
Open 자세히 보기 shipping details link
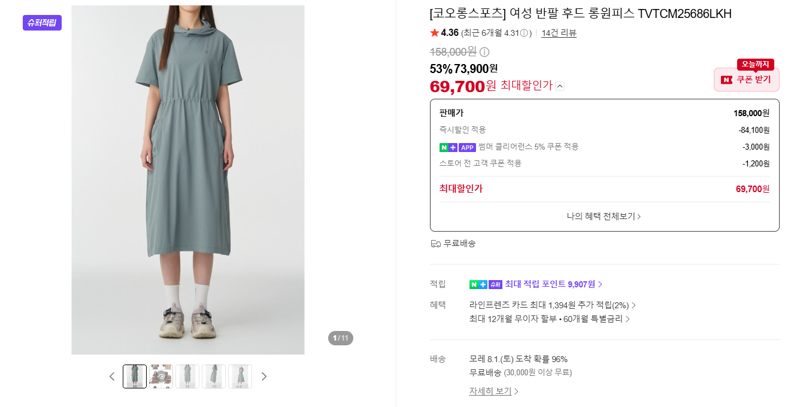(493, 391)
